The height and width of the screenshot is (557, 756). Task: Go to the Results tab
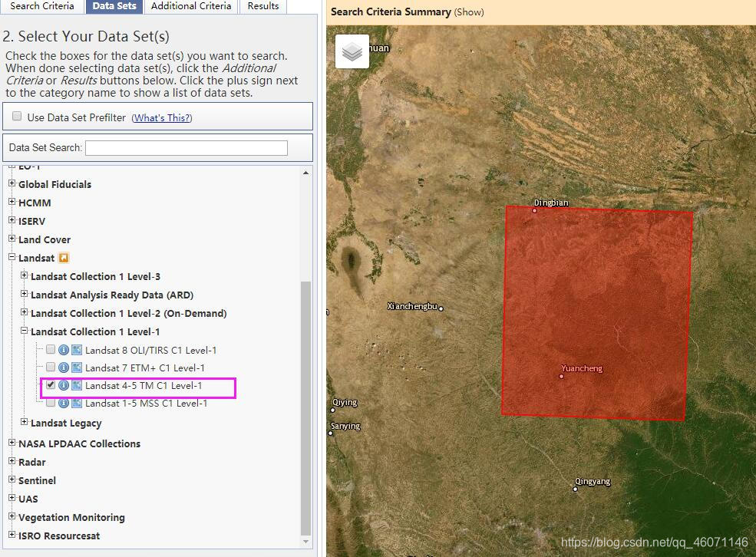point(263,6)
